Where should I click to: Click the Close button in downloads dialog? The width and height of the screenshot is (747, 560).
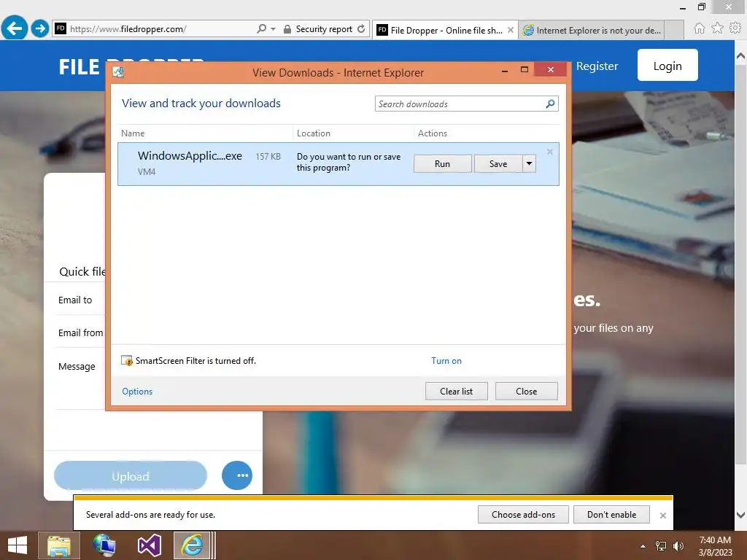(x=527, y=392)
